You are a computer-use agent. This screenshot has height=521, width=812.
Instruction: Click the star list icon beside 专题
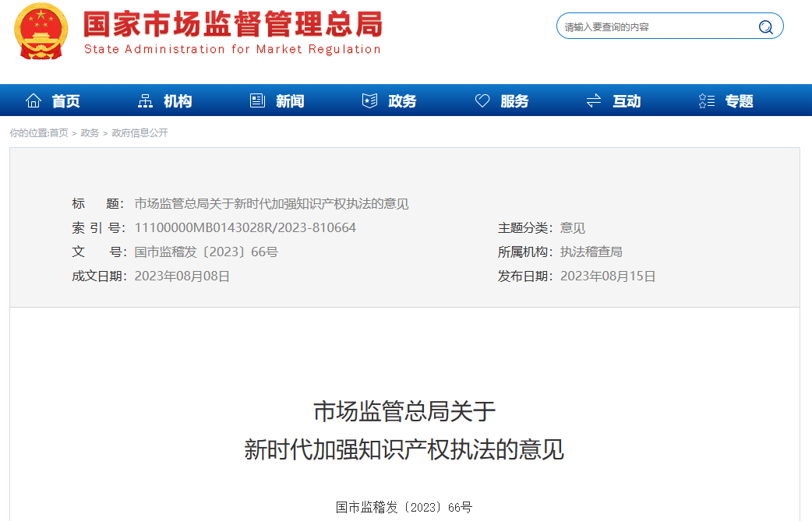tap(706, 101)
